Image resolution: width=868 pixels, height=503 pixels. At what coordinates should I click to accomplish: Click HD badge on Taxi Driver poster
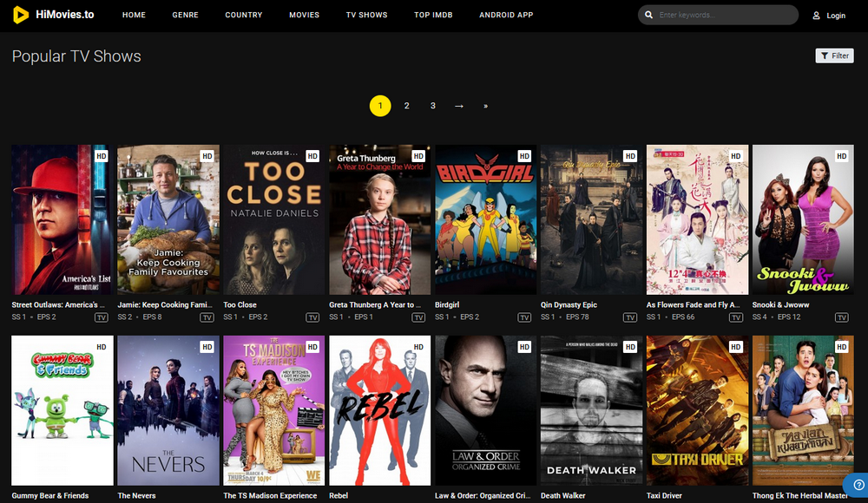[x=736, y=347]
